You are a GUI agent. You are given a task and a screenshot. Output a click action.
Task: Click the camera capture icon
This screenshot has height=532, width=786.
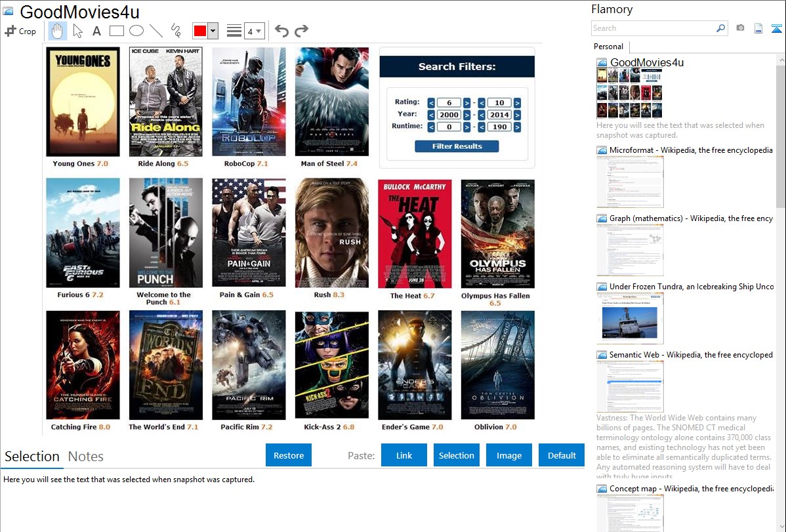click(x=740, y=28)
